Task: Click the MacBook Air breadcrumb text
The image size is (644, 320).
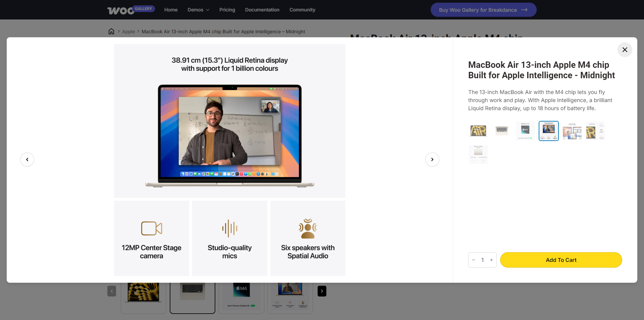Action: 223,32
